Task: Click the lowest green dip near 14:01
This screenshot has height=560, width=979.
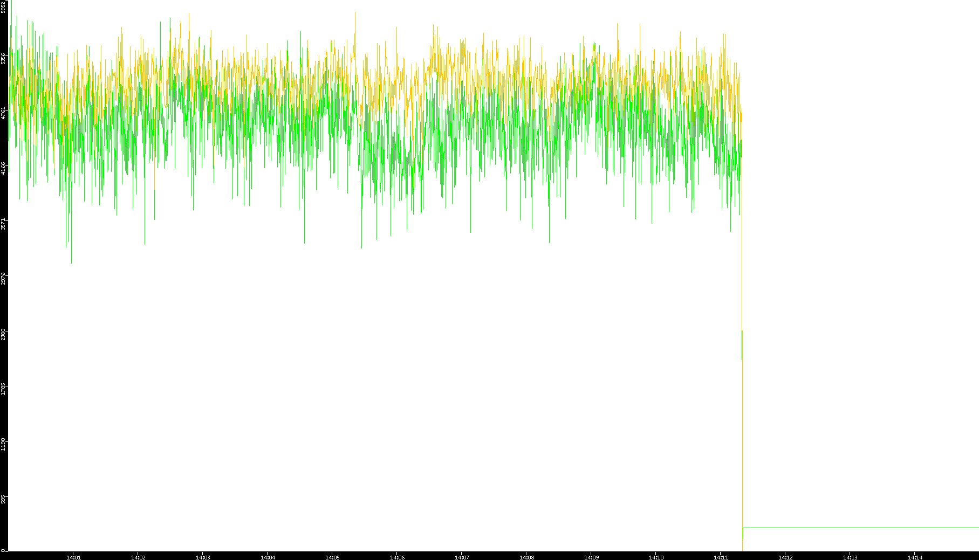Action: (71, 262)
